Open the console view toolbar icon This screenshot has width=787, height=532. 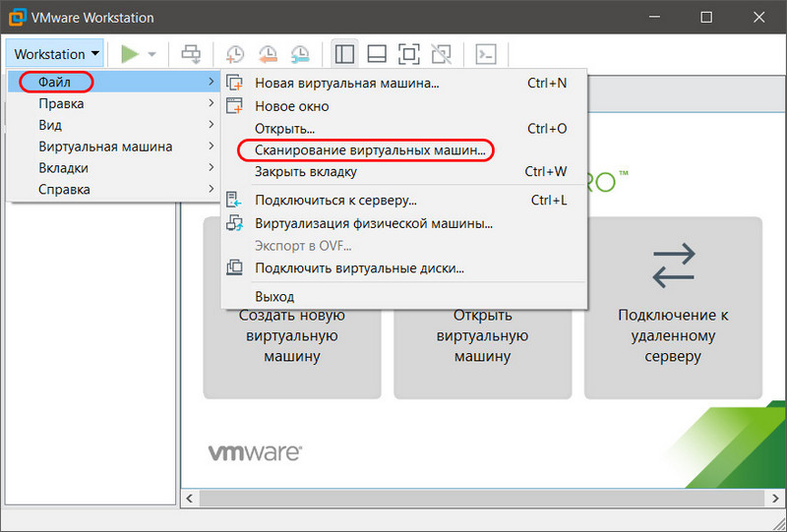(486, 54)
